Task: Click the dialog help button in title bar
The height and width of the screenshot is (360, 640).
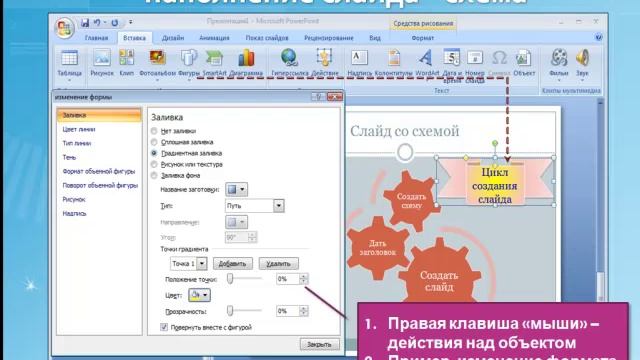Action: click(x=318, y=97)
